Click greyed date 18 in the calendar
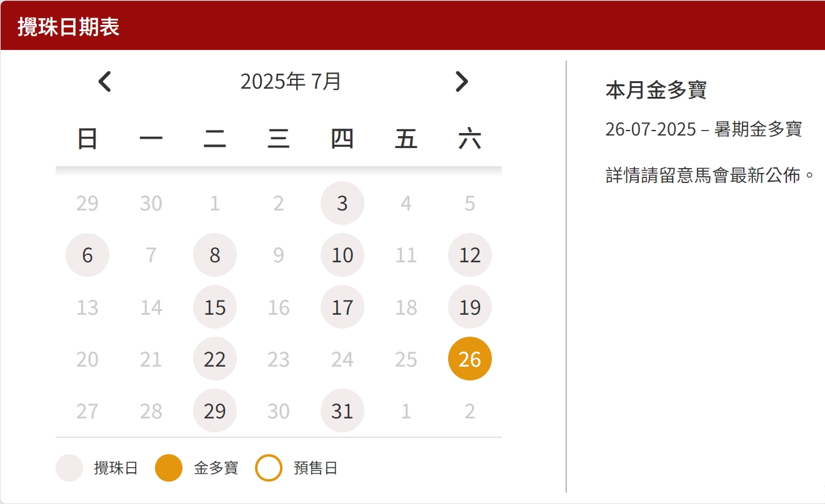Screen dimensions: 825x504 coord(406,307)
